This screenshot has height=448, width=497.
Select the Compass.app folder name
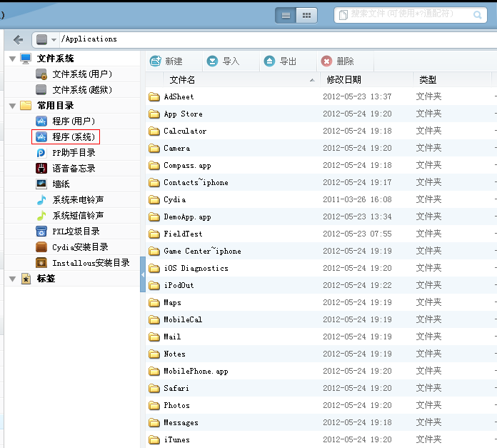tap(187, 166)
